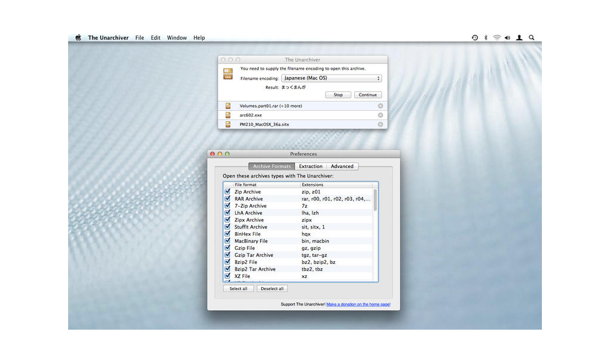Uncheck the Zip Archive checkbox

point(227,192)
